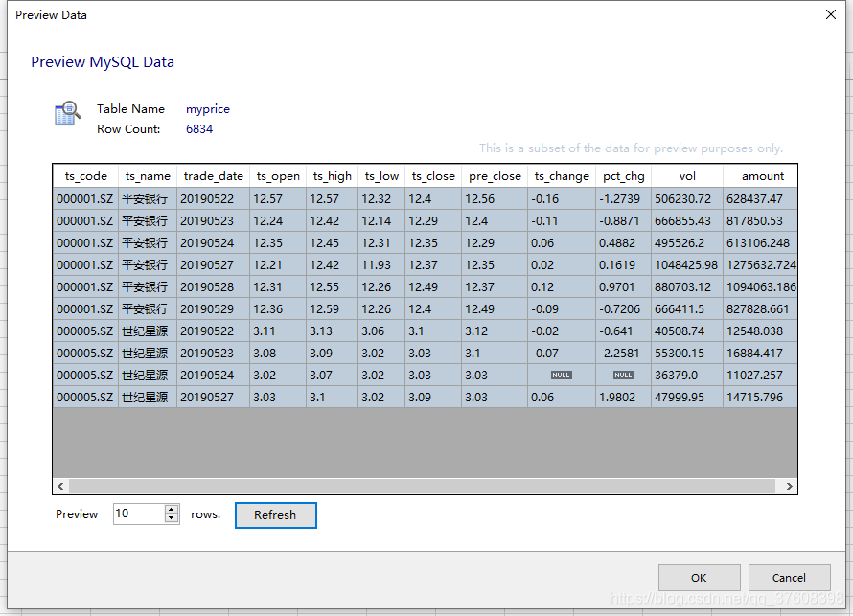Click ts_name cell 世纪星源 dated 20190523
853x616 pixels.
point(148,354)
